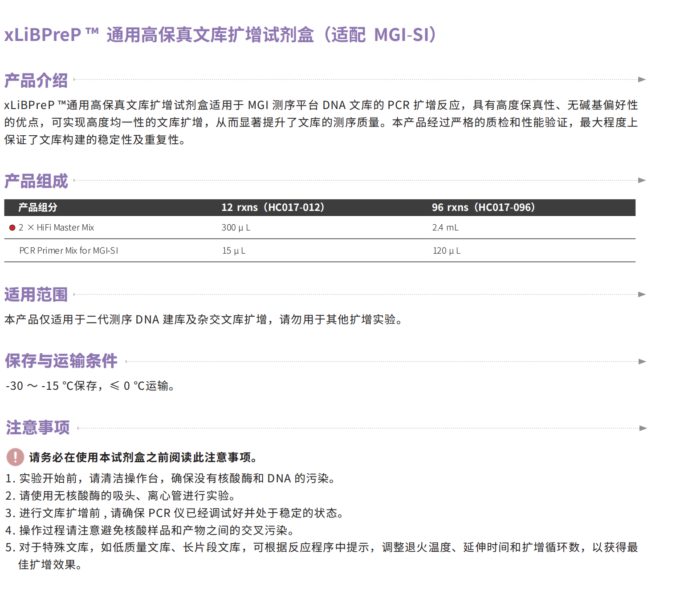Click the 120 μL table value
Screen dimensions: 700x594
447,251
